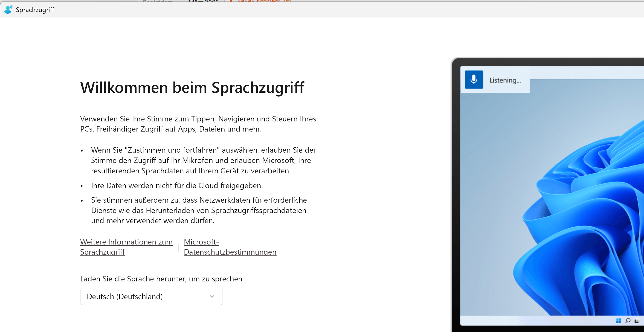Click the magnifier icon in the preview illustration
Viewport: 644px width, 332px height.
click(628, 321)
